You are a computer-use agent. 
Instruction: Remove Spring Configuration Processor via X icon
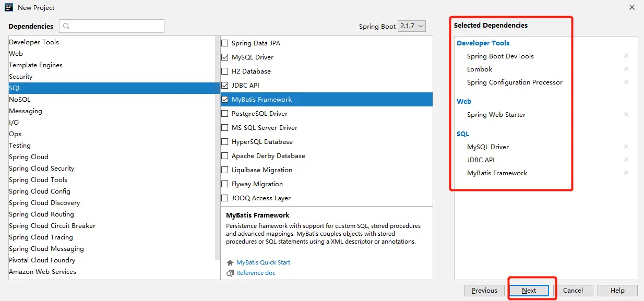(626, 82)
